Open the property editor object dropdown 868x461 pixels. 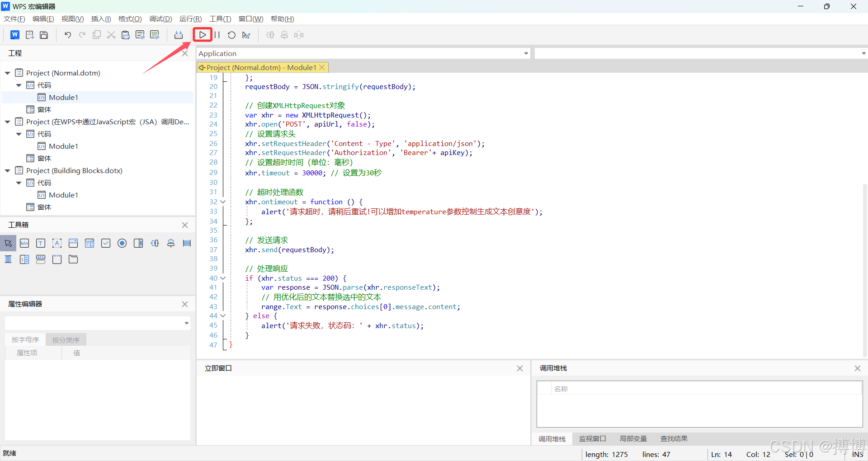(186, 323)
